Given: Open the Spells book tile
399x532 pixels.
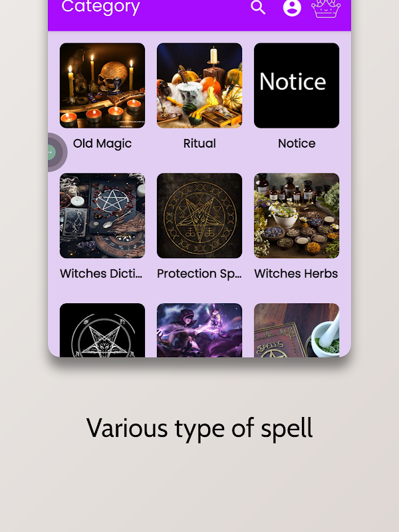Looking at the screenshot, I should click(x=297, y=330).
